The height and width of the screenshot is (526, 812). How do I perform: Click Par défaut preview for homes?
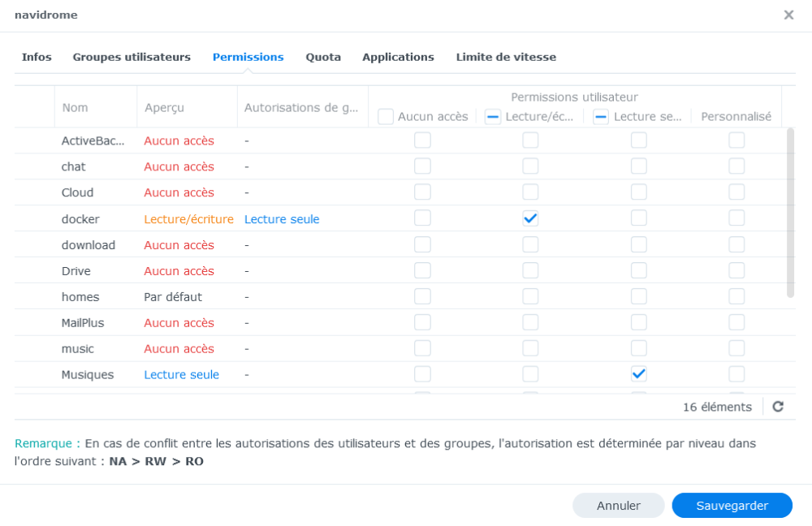pyautogui.click(x=173, y=297)
